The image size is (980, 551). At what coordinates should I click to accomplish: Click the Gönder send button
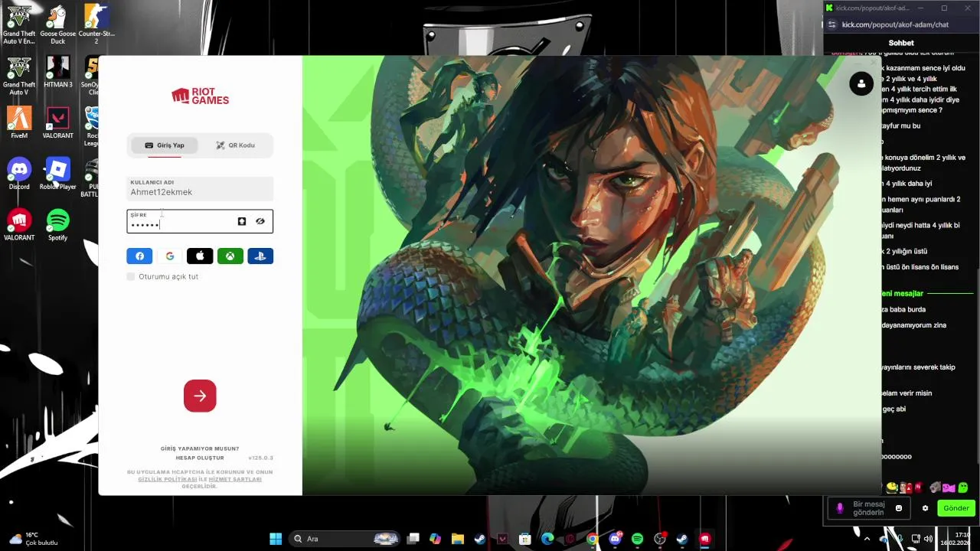(x=956, y=508)
